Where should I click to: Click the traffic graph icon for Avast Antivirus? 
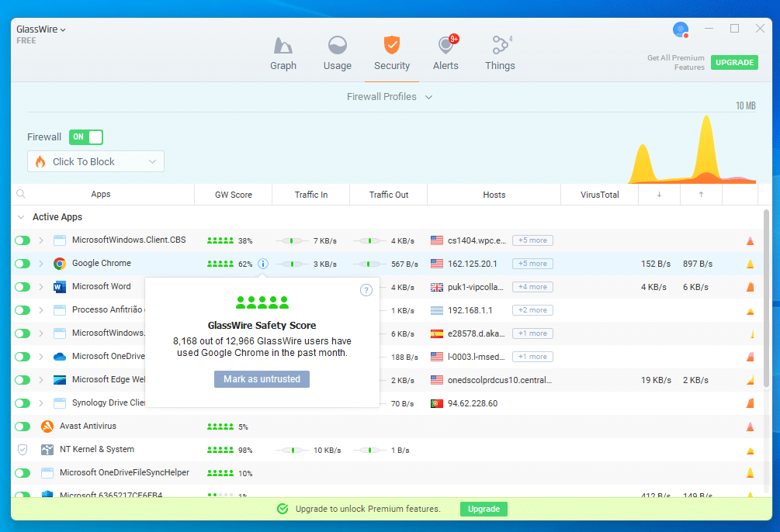[x=751, y=427]
